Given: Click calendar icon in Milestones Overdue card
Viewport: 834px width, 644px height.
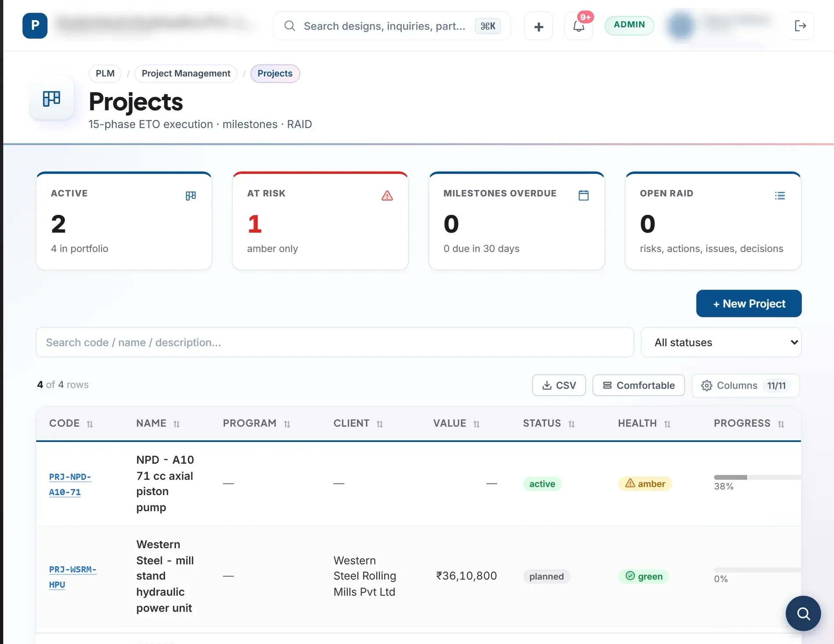Looking at the screenshot, I should coord(583,195).
